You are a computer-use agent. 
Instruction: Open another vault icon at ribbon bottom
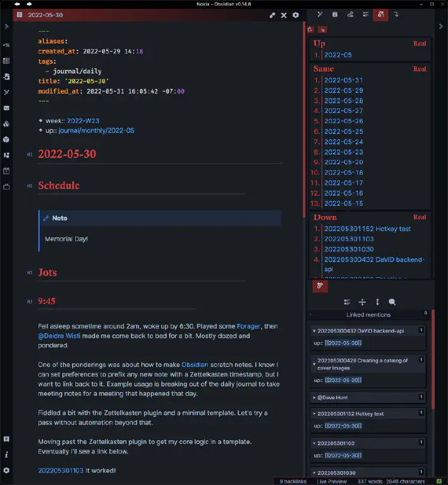click(6, 440)
